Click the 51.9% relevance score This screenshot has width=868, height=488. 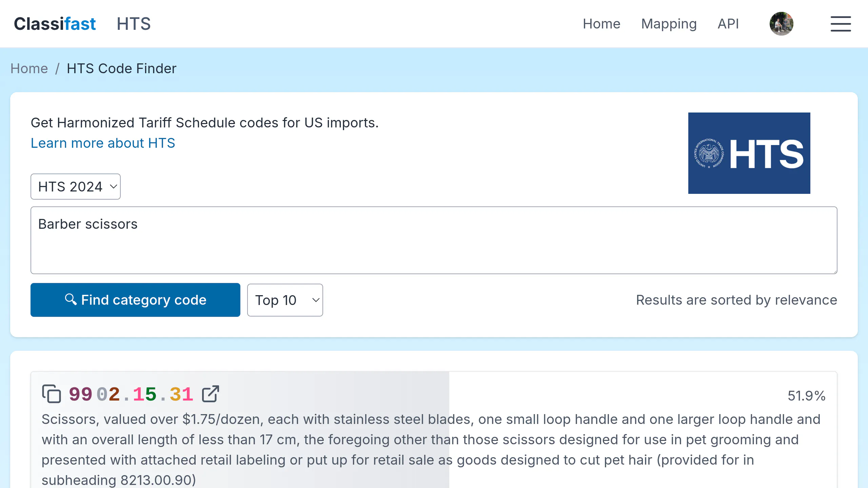(807, 395)
